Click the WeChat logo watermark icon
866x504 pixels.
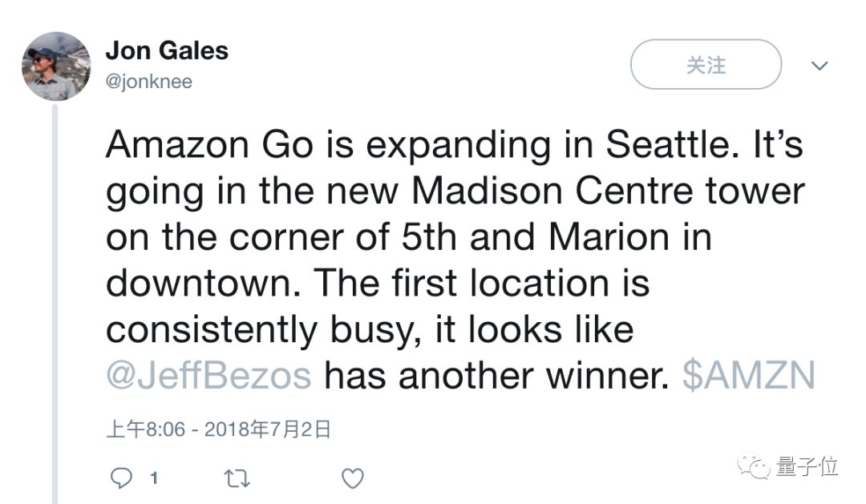(755, 466)
